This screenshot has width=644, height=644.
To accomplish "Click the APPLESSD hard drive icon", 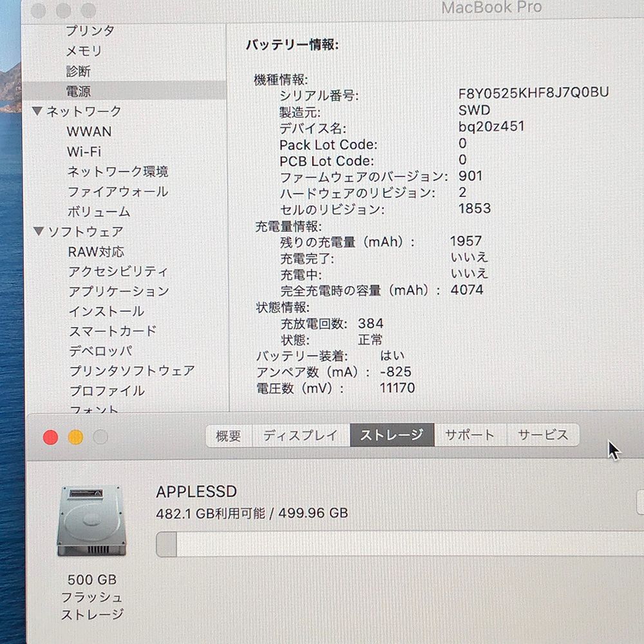I will click(90, 521).
